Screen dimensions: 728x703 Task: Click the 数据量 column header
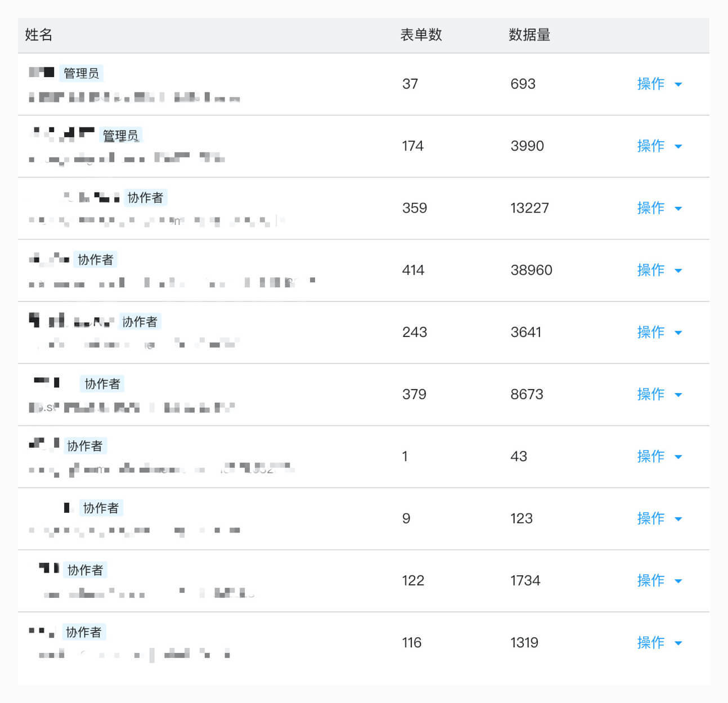click(x=529, y=35)
